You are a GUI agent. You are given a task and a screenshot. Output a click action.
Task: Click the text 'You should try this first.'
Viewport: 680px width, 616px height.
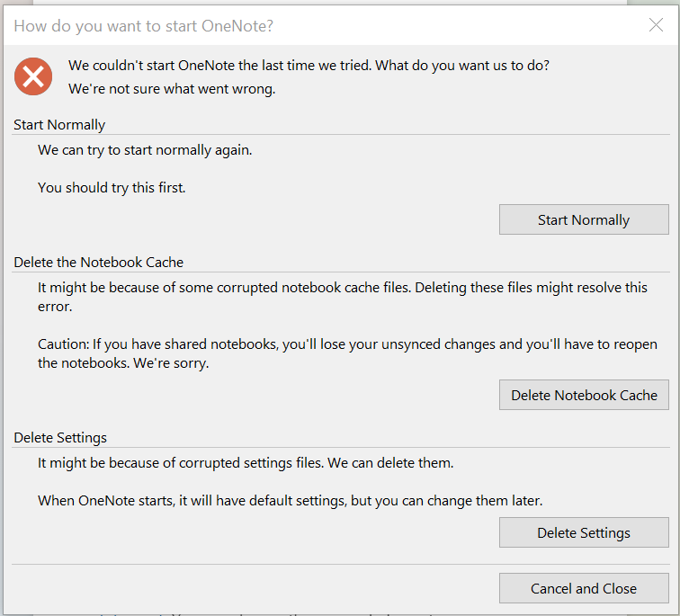112,188
